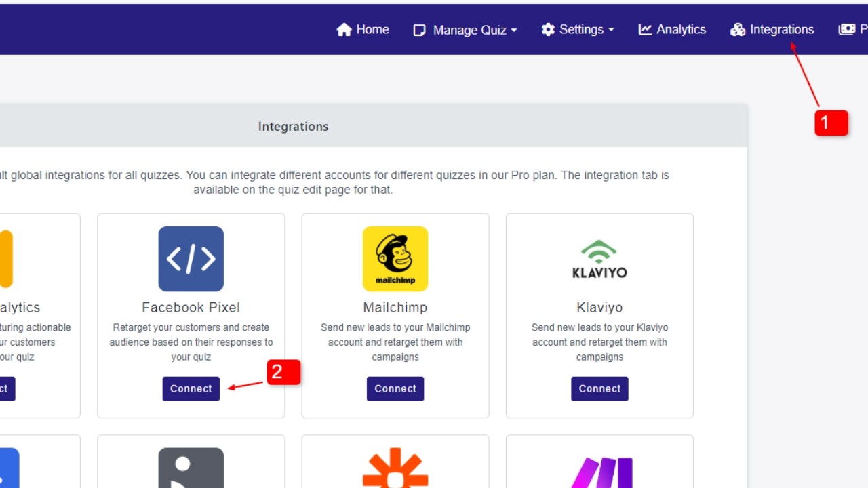Go to Integrations in the navbar
The height and width of the screenshot is (488, 868).
(x=772, y=29)
